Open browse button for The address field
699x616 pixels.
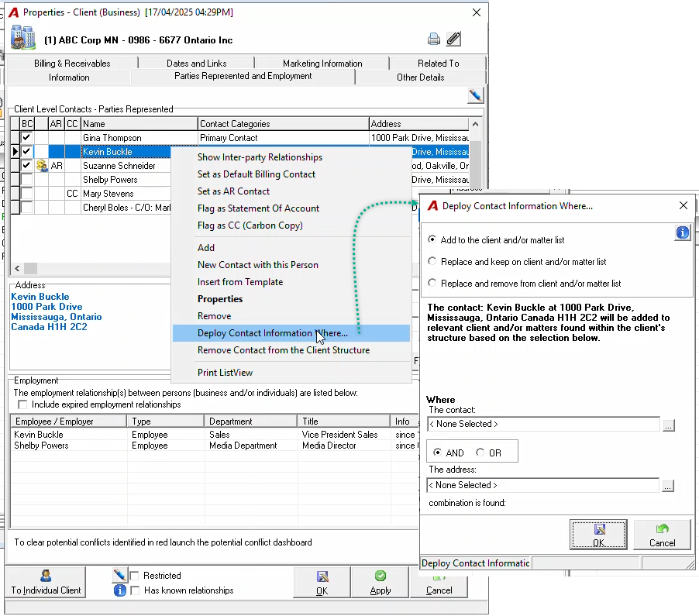click(x=667, y=485)
